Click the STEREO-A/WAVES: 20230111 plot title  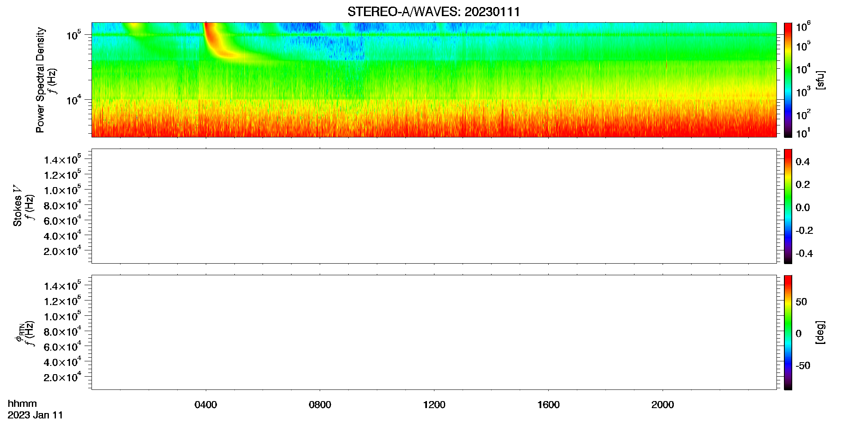(x=434, y=12)
